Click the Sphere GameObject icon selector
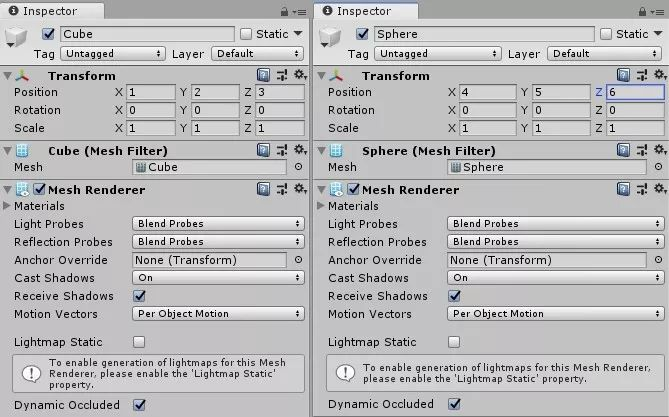The width and height of the screenshot is (669, 417). pos(330,38)
